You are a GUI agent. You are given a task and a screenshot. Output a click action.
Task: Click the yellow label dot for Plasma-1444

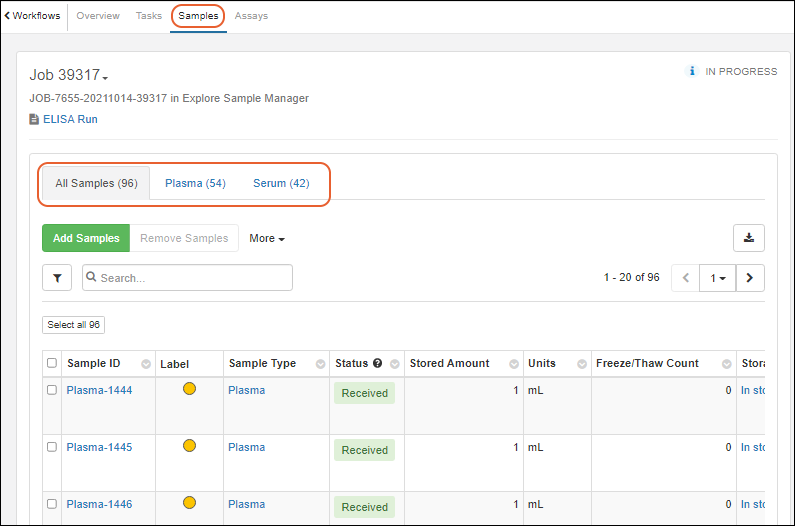189,389
